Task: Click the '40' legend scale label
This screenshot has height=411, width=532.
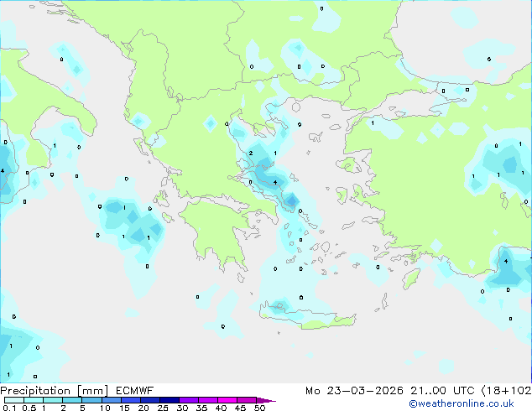Action: (x=221, y=408)
